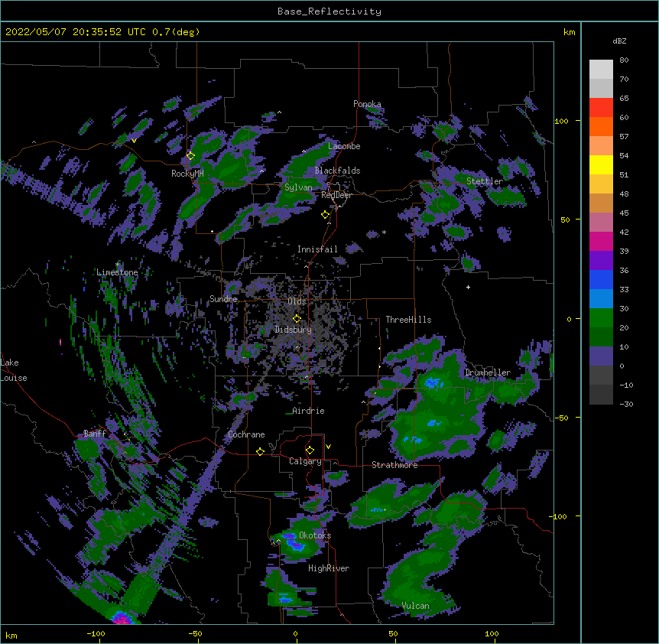This screenshot has width=659, height=644.
Task: Click the magenta echo core at bottom-left
Action: [122, 618]
